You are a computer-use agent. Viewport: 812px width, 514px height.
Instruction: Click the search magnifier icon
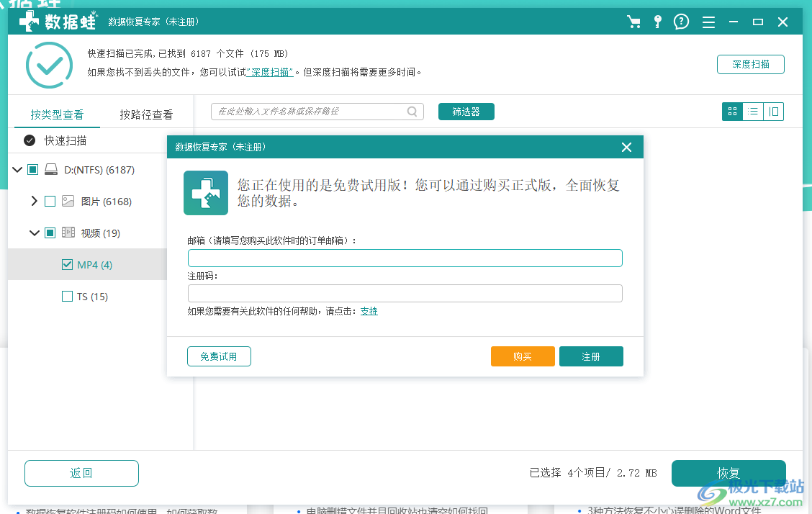pyautogui.click(x=412, y=112)
